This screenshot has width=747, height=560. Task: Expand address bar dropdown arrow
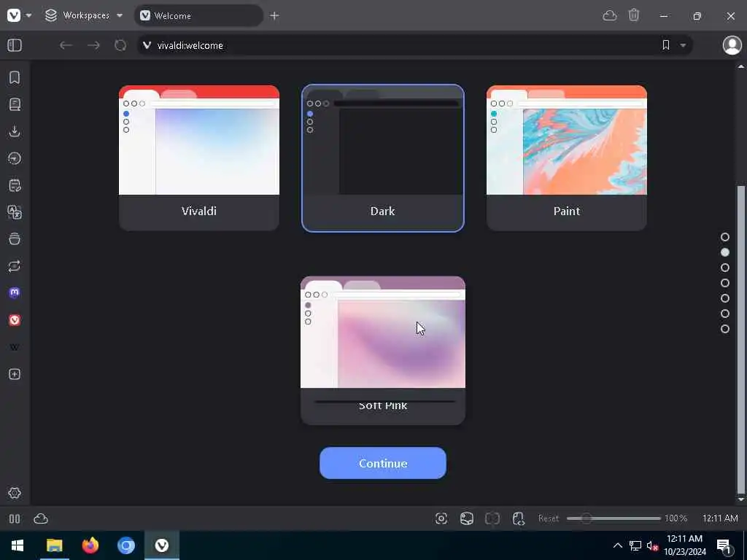click(x=683, y=45)
